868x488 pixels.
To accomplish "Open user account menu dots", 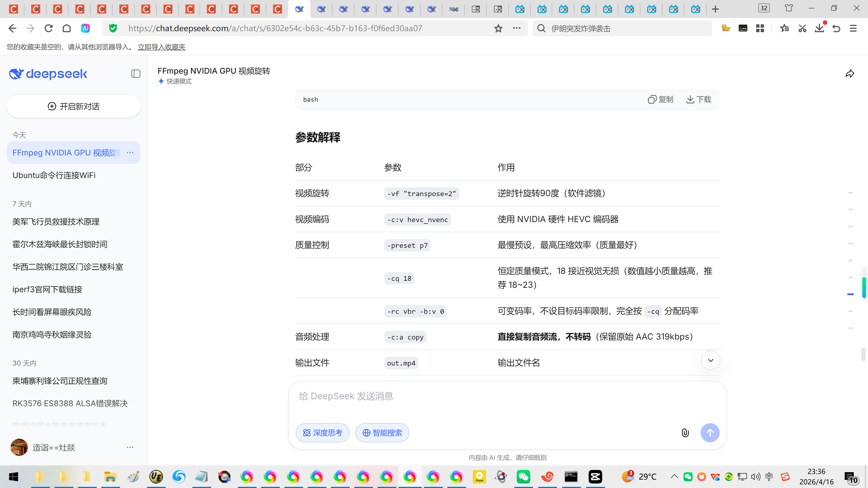I will coord(130,448).
